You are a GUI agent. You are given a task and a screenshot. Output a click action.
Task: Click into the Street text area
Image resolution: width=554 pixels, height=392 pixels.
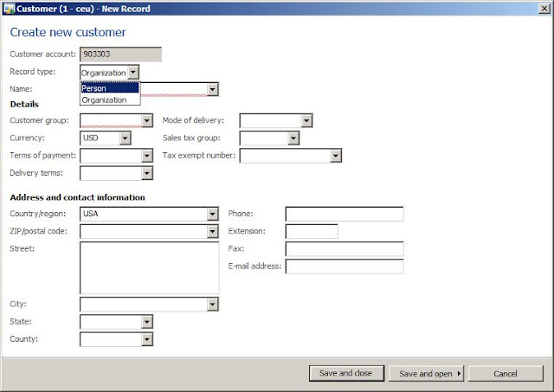point(150,267)
